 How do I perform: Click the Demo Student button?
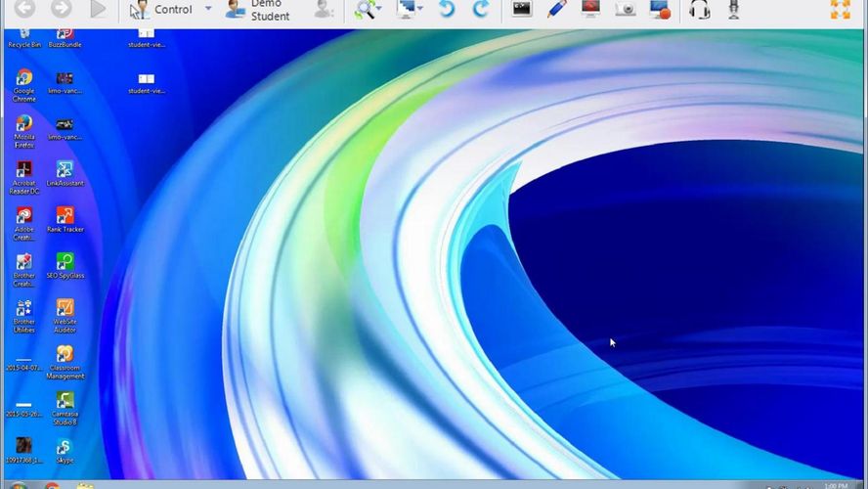click(x=258, y=10)
